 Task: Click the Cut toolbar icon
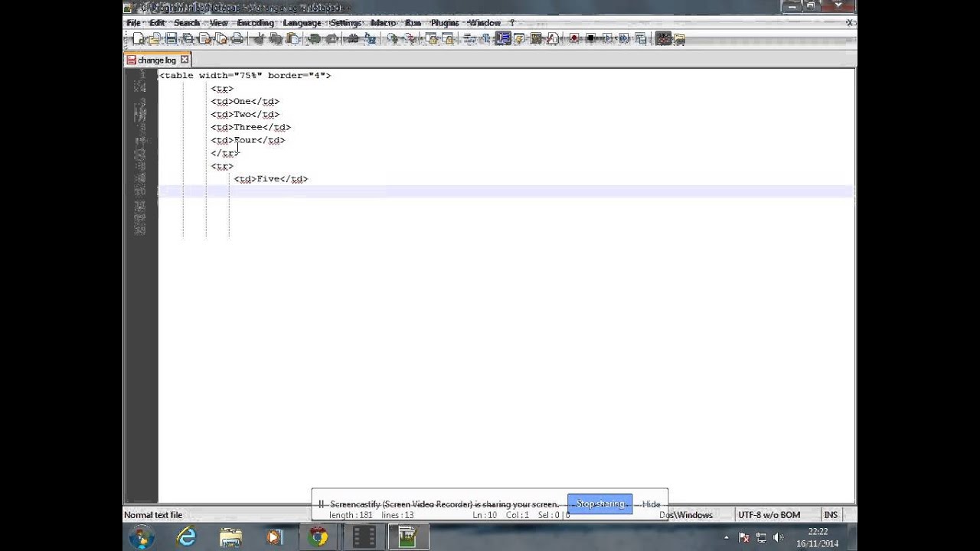pos(260,38)
